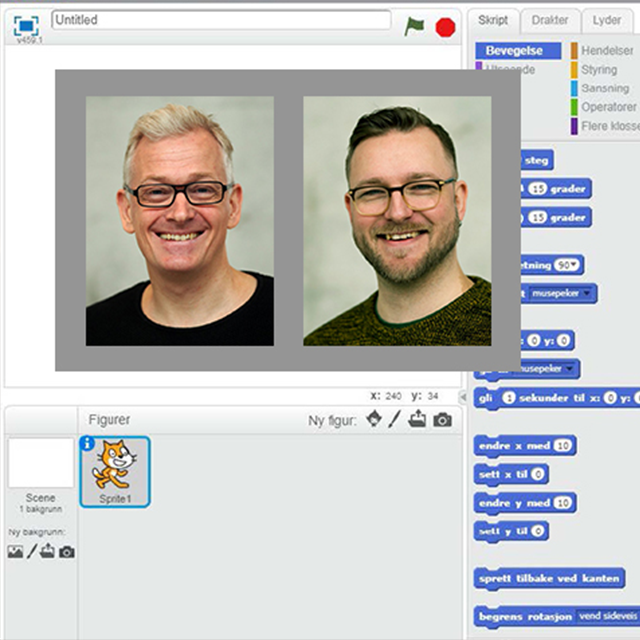Open Sprite1 info via blue i icon

pos(87,443)
